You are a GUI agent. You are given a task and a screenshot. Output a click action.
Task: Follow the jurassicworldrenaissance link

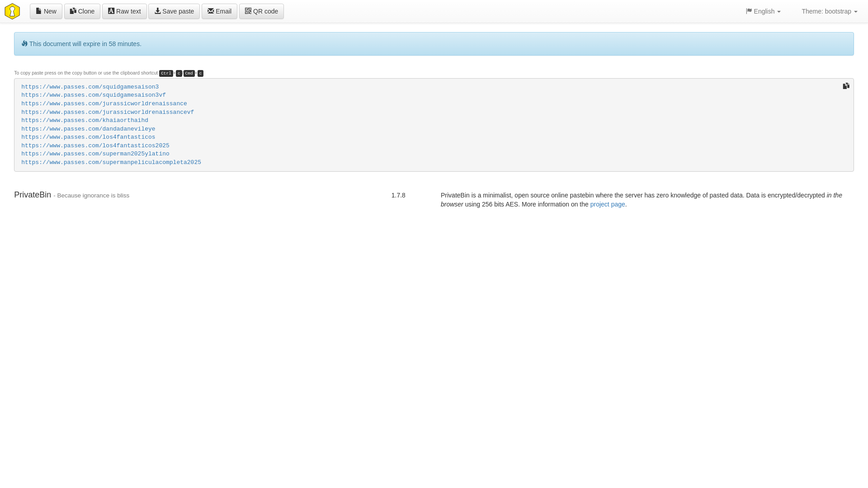104,103
